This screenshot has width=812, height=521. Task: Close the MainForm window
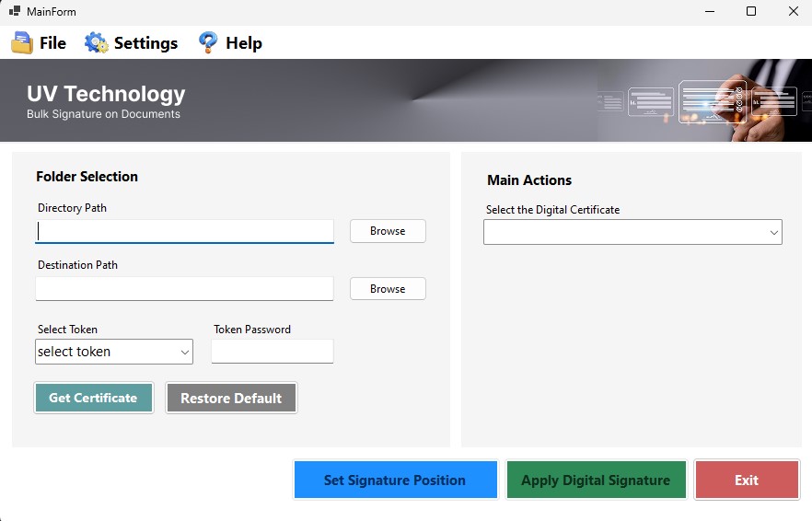[793, 12]
